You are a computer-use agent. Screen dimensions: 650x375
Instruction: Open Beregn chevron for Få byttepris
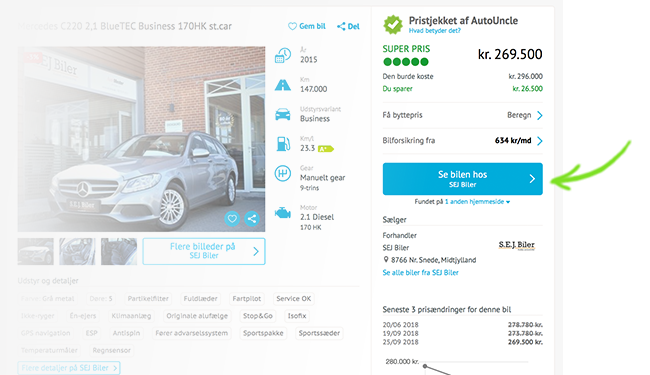540,115
